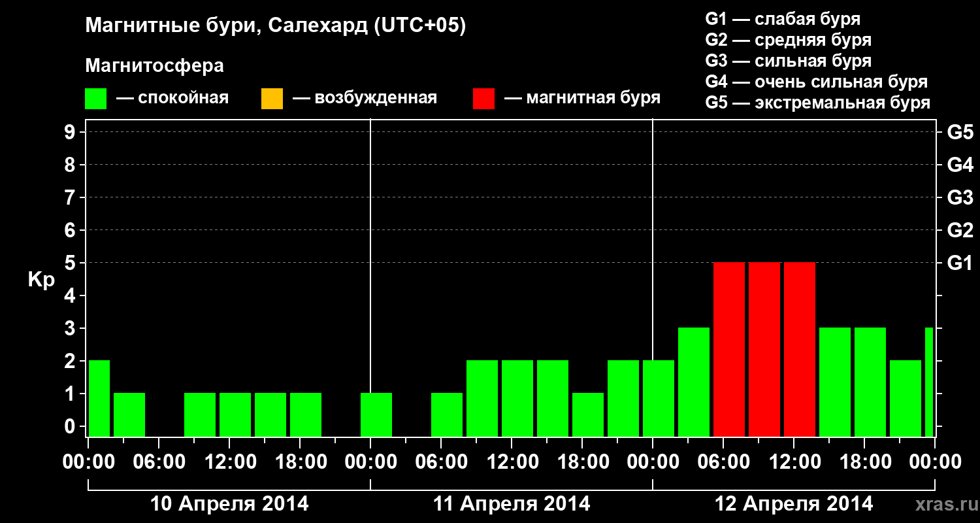
Task: Click the '06:00' time label of 12 Апреля
Action: (x=723, y=462)
